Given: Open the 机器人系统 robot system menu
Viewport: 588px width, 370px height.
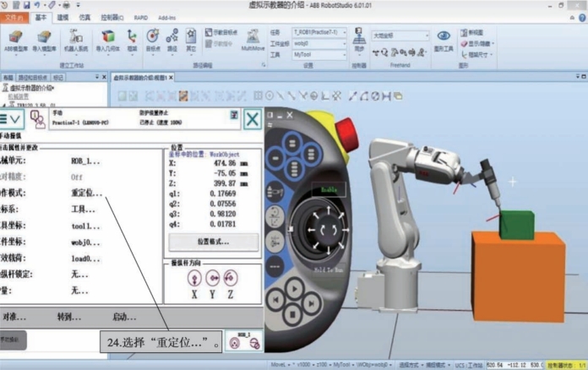Looking at the screenshot, I should [76, 41].
